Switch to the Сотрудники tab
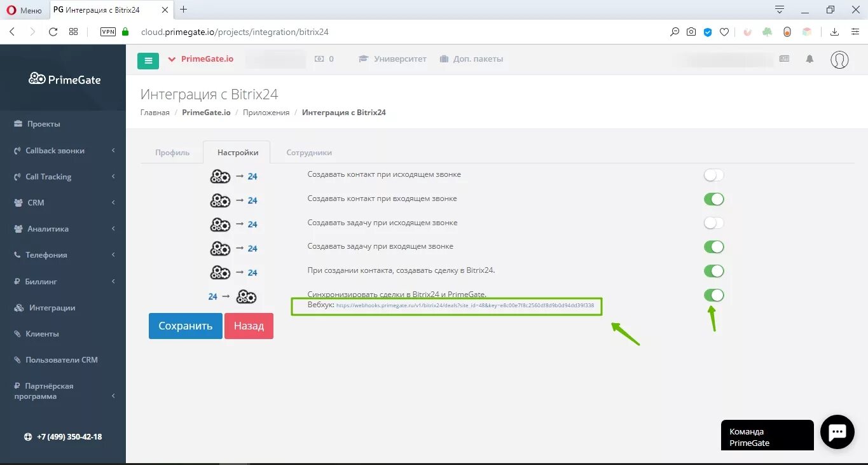The image size is (868, 465). coord(309,153)
